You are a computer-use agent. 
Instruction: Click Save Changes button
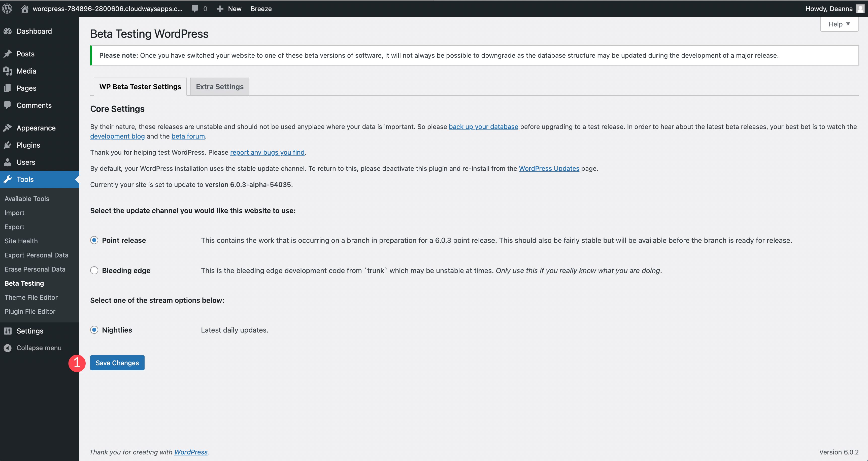pyautogui.click(x=117, y=362)
